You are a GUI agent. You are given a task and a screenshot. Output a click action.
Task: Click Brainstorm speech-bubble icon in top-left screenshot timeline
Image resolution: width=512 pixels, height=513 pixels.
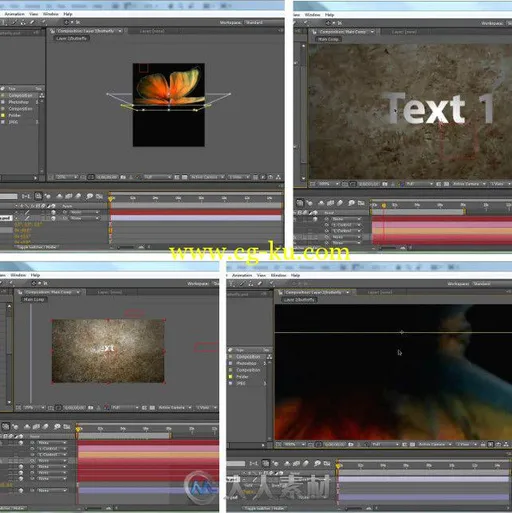tap(90, 196)
